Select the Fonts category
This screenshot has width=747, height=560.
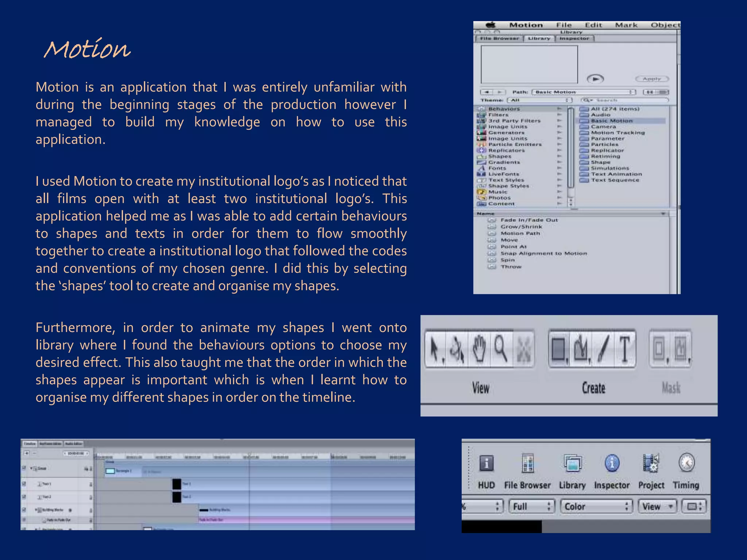coord(492,168)
